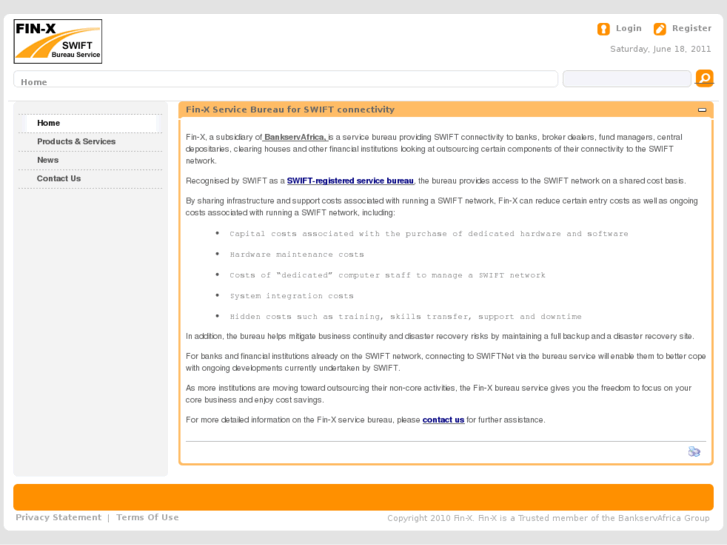
Task: Open the Register link
Action: click(691, 28)
